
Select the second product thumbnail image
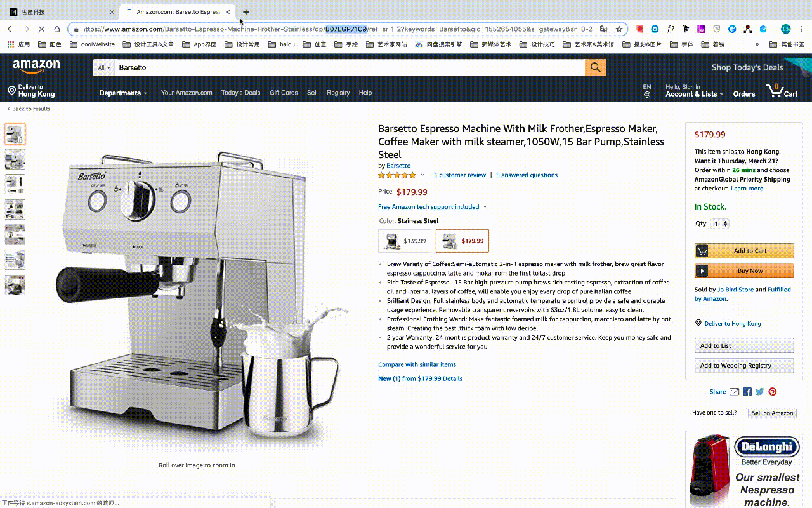(15, 159)
